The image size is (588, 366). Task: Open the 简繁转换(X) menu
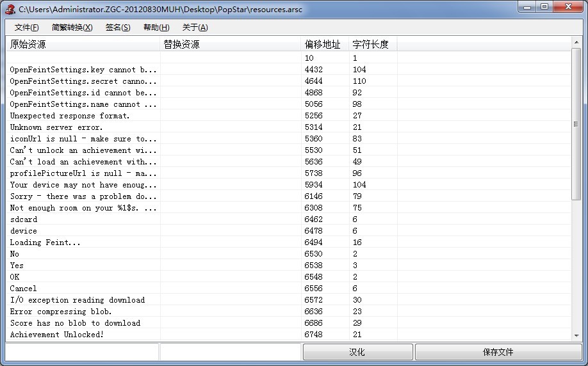(72, 28)
